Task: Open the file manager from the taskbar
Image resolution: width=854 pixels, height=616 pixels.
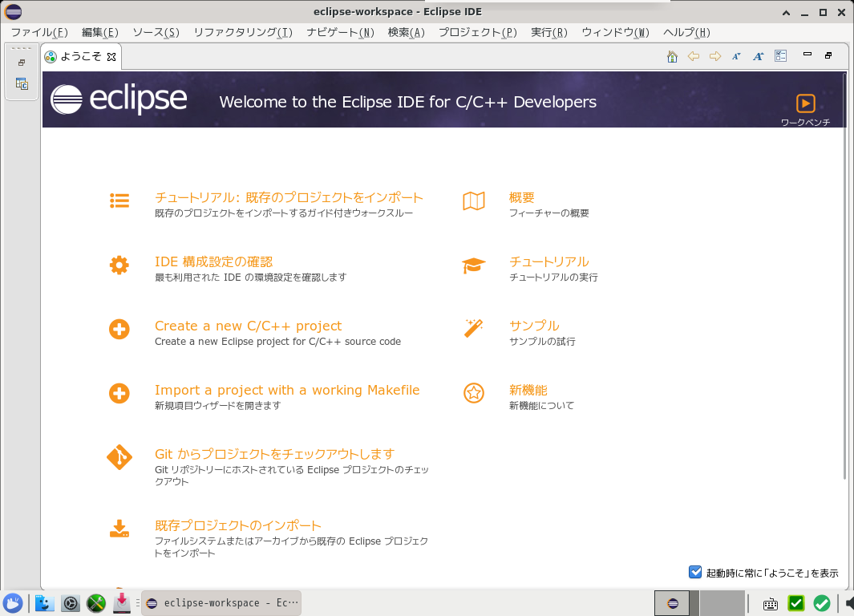Action: (x=44, y=603)
